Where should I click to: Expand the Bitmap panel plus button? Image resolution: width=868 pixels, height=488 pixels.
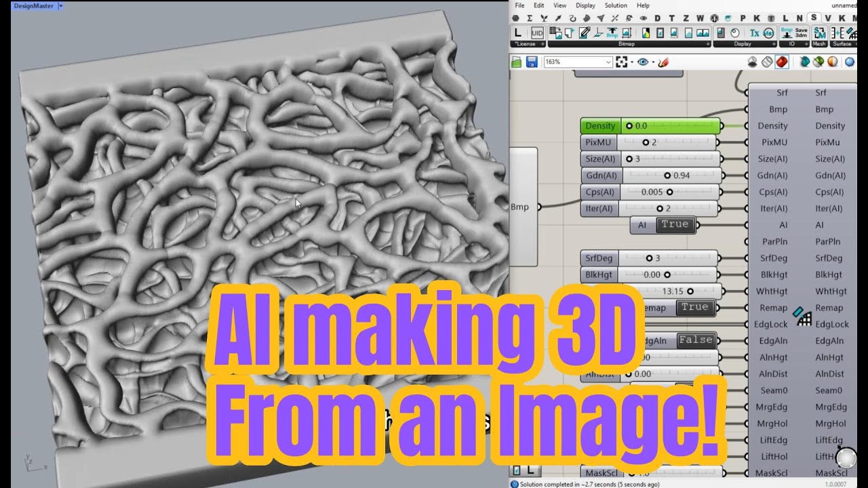(708, 44)
